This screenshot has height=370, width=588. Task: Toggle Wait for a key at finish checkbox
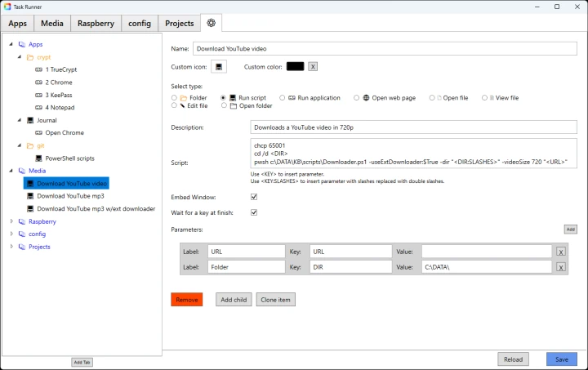pyautogui.click(x=254, y=212)
